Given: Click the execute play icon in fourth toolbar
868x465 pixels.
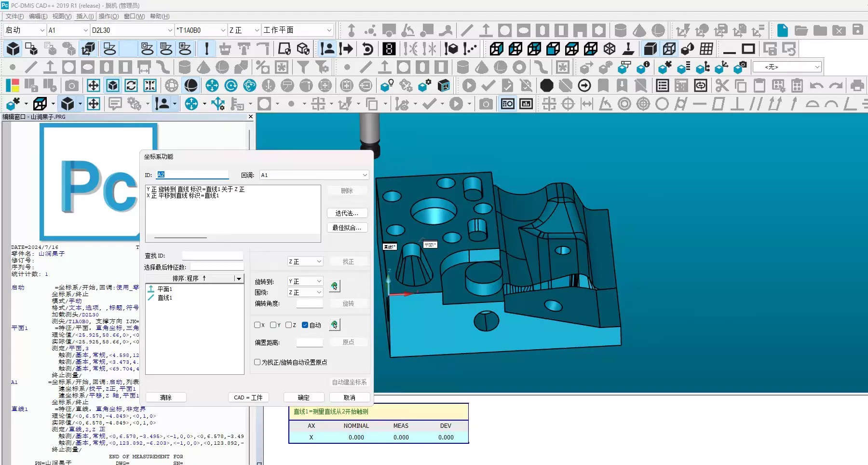Looking at the screenshot, I should [469, 86].
